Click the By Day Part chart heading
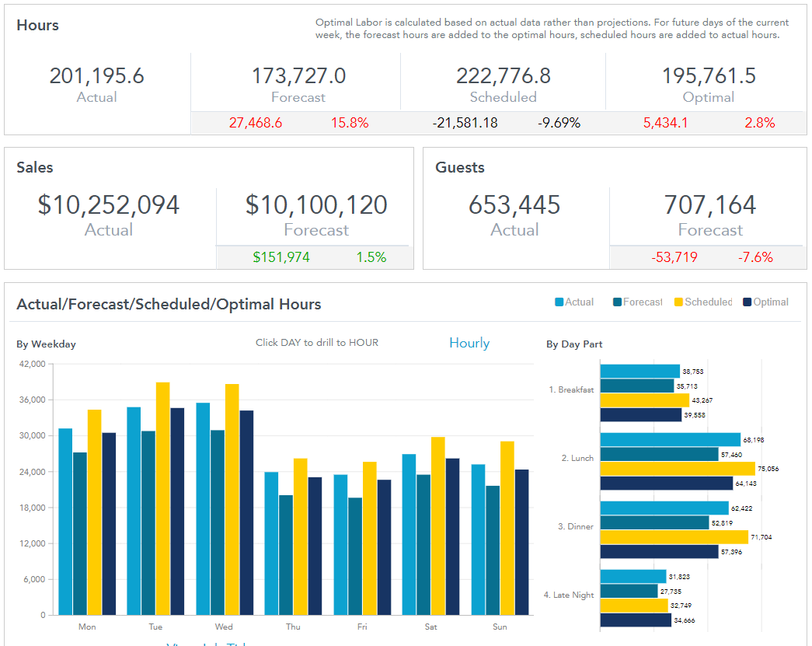The height and width of the screenshot is (646, 812). (574, 344)
